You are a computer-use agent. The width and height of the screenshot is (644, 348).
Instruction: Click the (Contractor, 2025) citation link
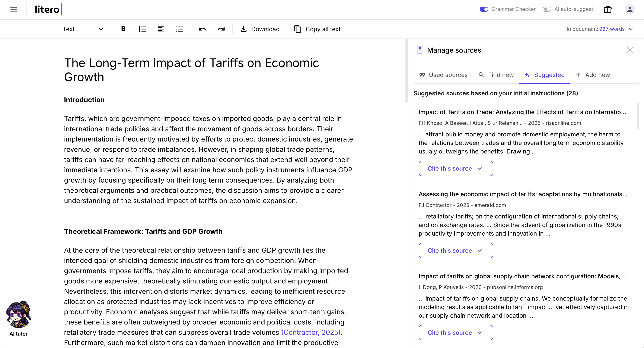(x=311, y=332)
